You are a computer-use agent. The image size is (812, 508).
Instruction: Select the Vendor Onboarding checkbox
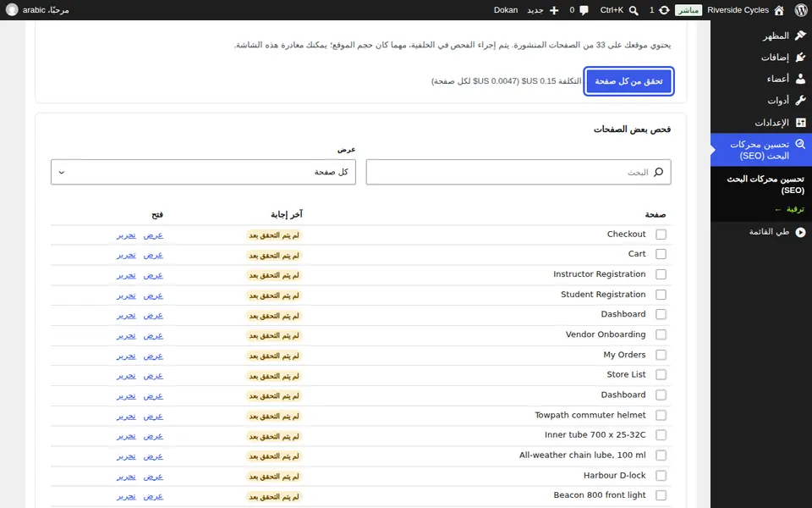pyautogui.click(x=661, y=335)
